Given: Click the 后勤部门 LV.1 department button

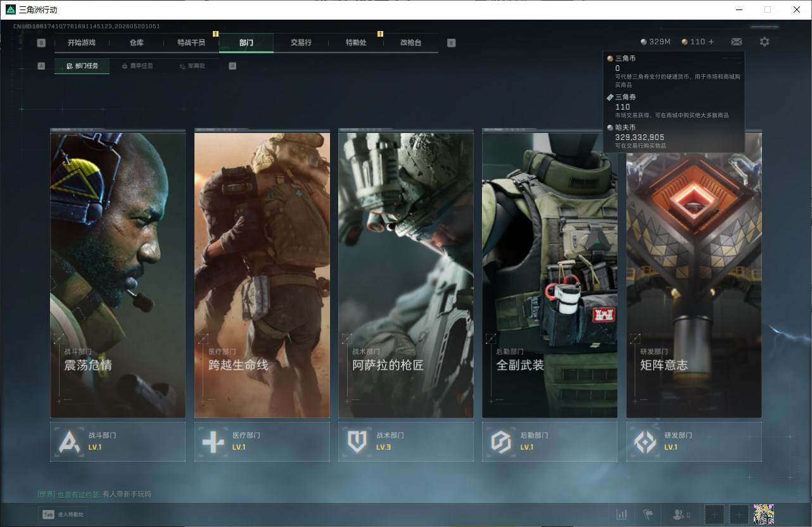Looking at the screenshot, I should [550, 441].
